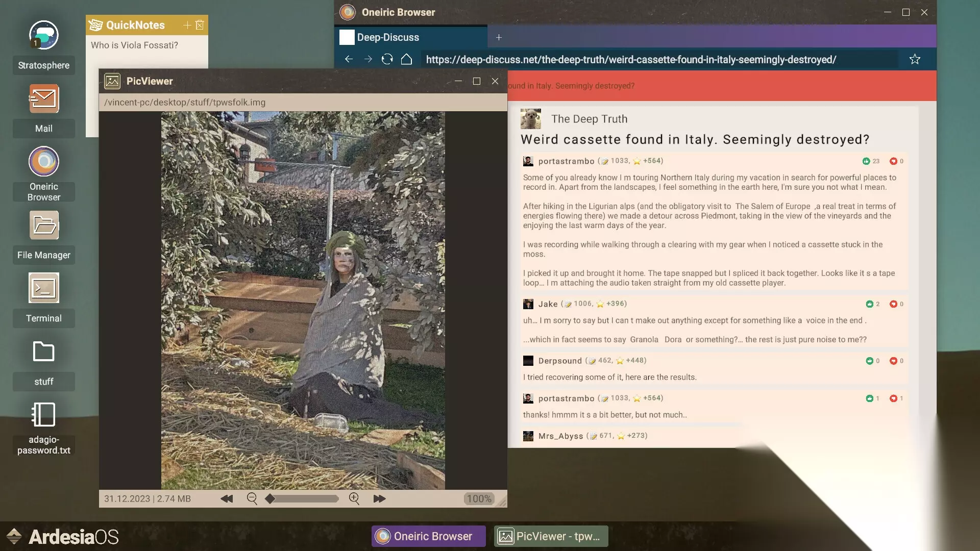
Task: Open a new browser tab
Action: (x=499, y=37)
